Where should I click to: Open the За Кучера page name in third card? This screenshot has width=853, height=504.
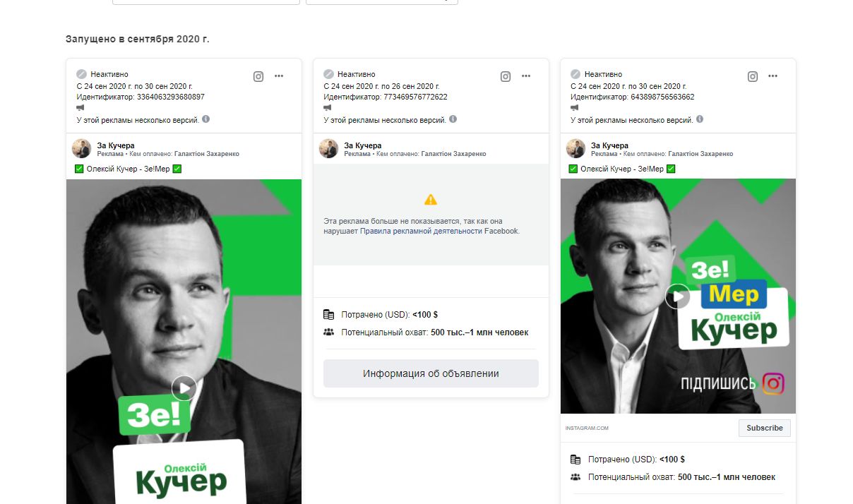tap(610, 145)
